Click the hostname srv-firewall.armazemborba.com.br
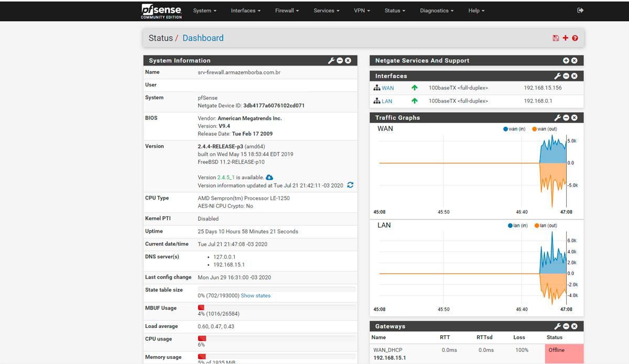Image resolution: width=629 pixels, height=364 pixels. 239,72
